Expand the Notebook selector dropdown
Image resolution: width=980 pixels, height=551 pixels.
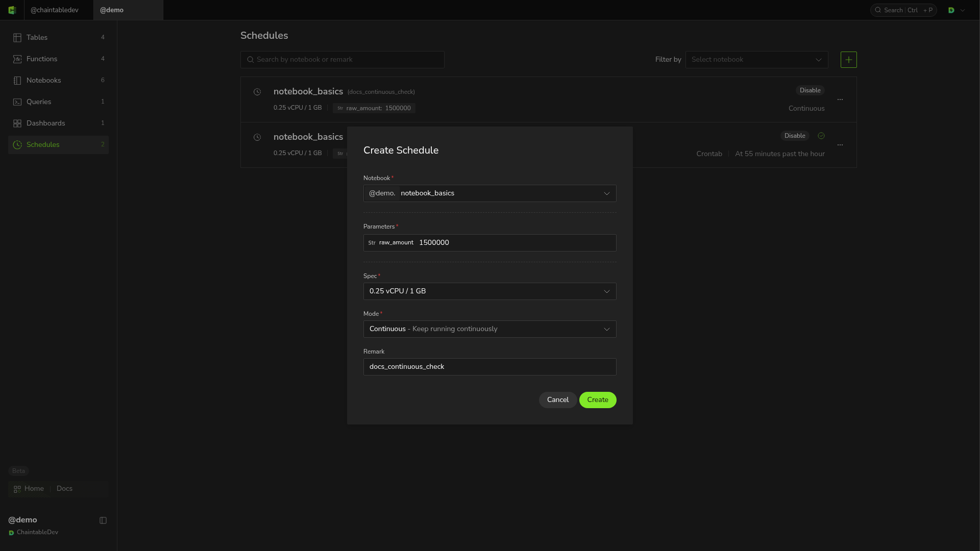click(x=607, y=193)
